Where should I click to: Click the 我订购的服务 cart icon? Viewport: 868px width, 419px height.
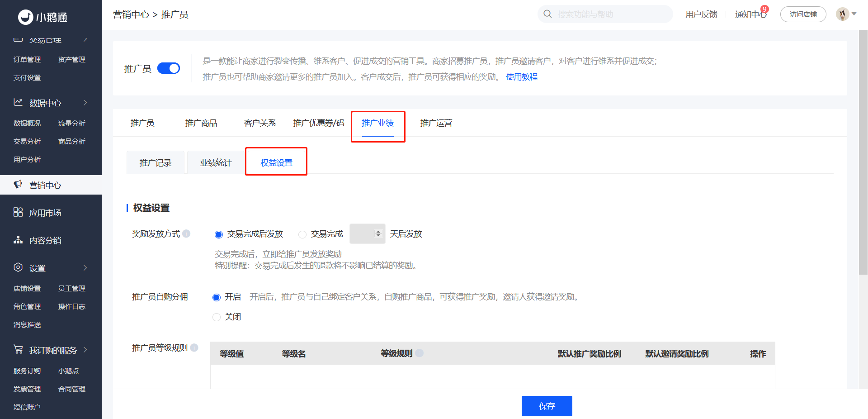tap(18, 349)
